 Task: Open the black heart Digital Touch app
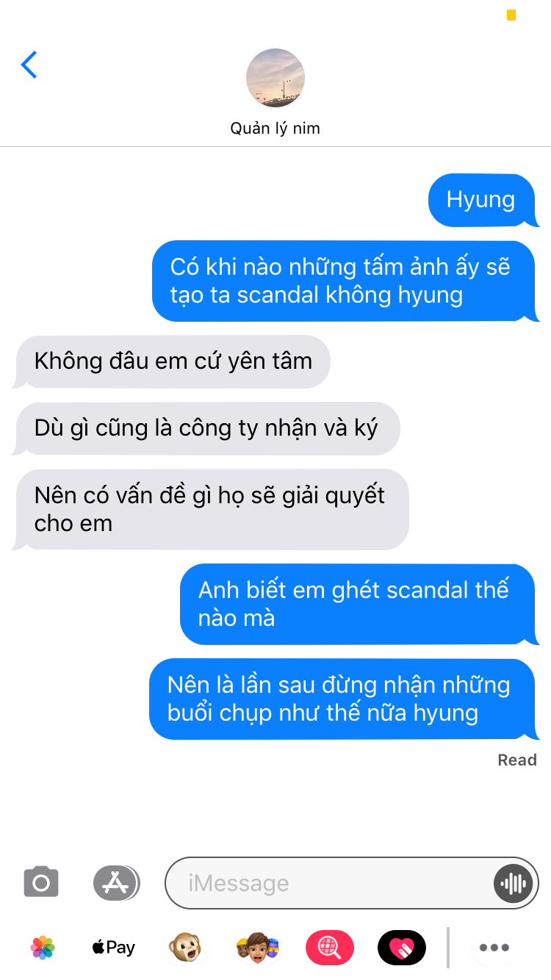[x=401, y=948]
